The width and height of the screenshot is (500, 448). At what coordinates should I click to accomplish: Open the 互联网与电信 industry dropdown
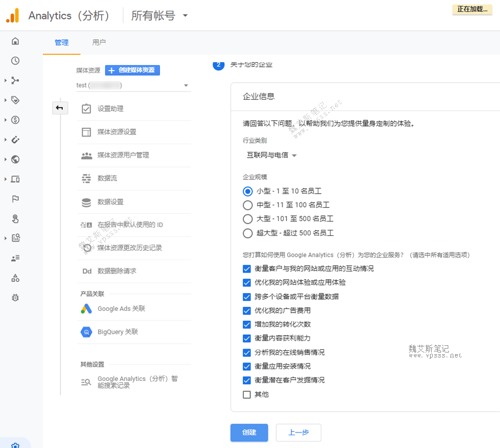click(x=272, y=155)
